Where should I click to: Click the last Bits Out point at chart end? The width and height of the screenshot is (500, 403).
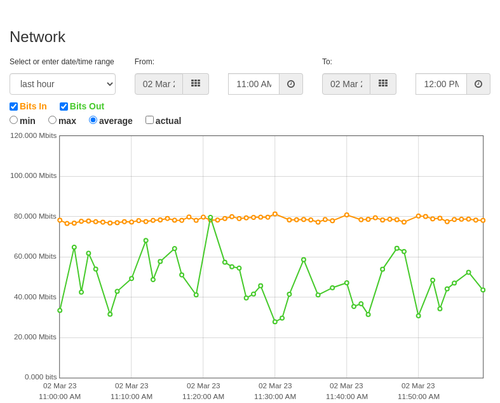(x=483, y=290)
